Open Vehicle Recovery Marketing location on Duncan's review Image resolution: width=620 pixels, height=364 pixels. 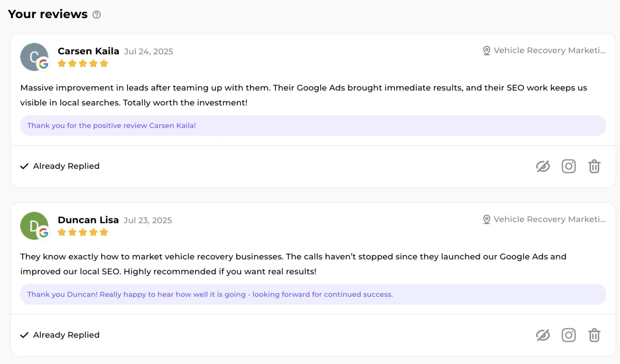point(550,219)
